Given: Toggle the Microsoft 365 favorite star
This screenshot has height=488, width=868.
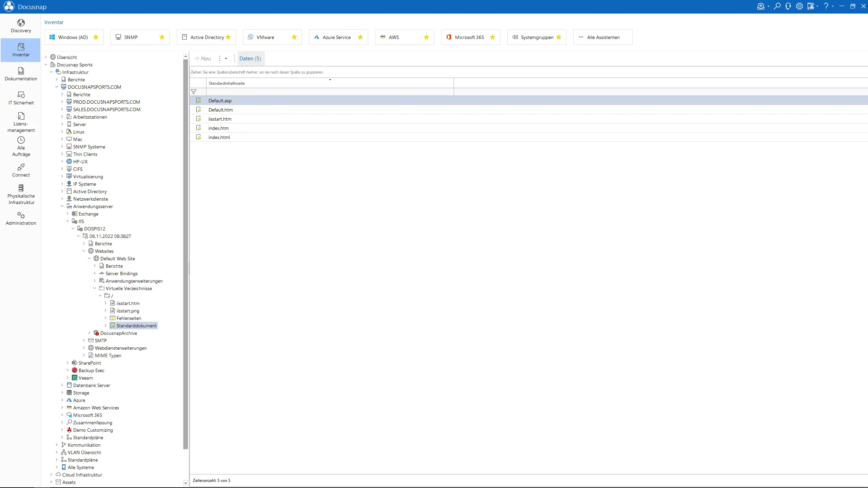Looking at the screenshot, I should [x=493, y=37].
